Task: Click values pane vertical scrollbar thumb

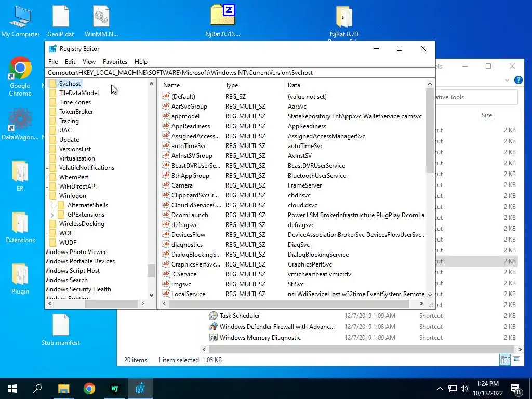Action: 430,130
